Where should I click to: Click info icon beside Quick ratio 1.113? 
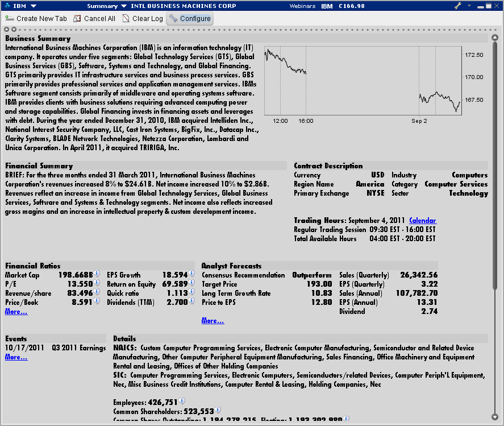point(191,292)
